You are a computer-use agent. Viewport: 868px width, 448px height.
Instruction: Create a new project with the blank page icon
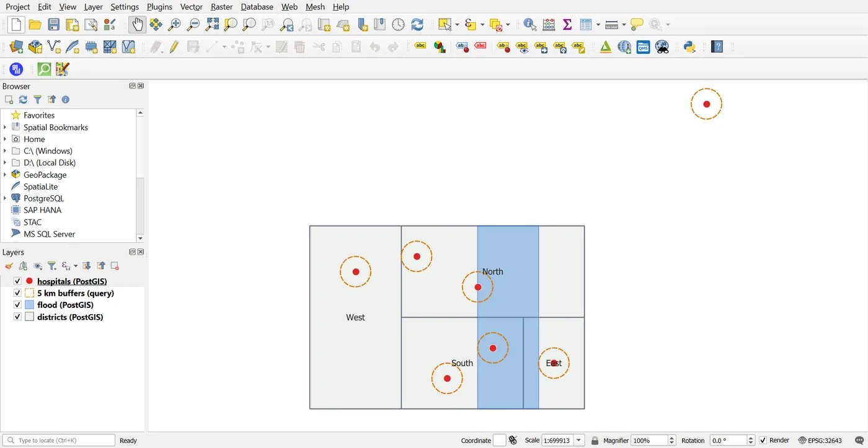point(17,25)
